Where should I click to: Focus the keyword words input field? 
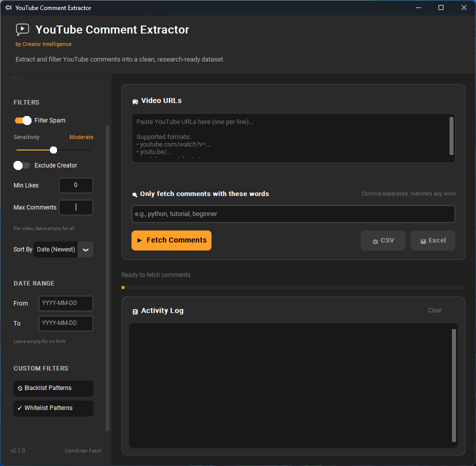click(x=293, y=214)
